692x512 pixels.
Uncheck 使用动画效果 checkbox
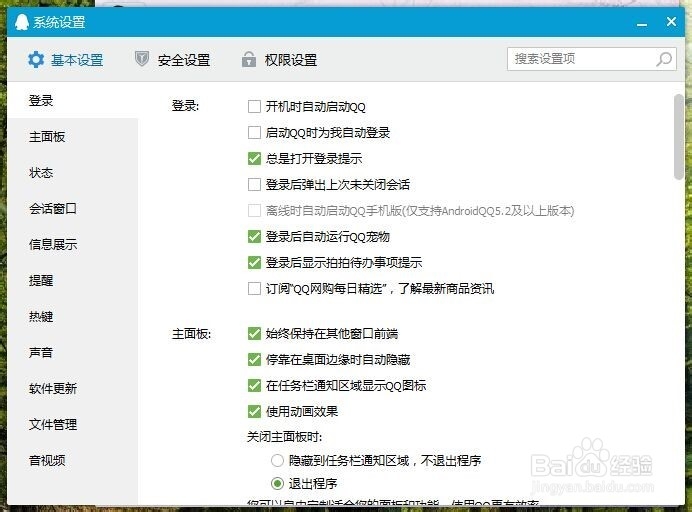point(254,412)
